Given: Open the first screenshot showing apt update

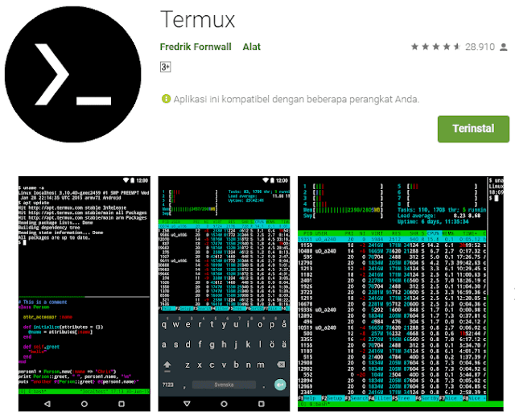Looking at the screenshot, I should 84,294.
